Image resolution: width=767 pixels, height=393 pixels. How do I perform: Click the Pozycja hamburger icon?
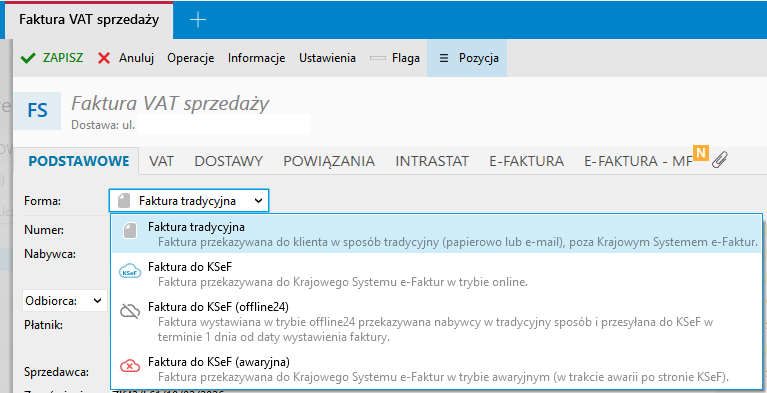(x=444, y=58)
